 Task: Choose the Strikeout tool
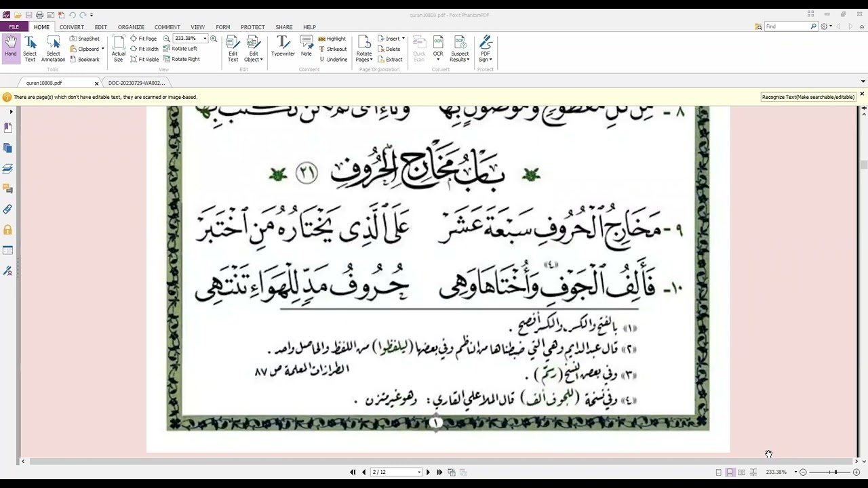click(332, 49)
